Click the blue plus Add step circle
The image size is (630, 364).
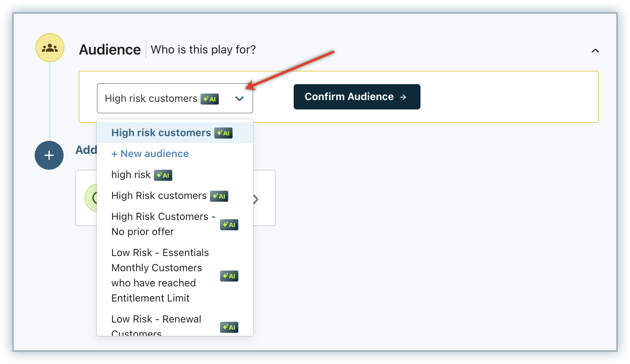(49, 155)
